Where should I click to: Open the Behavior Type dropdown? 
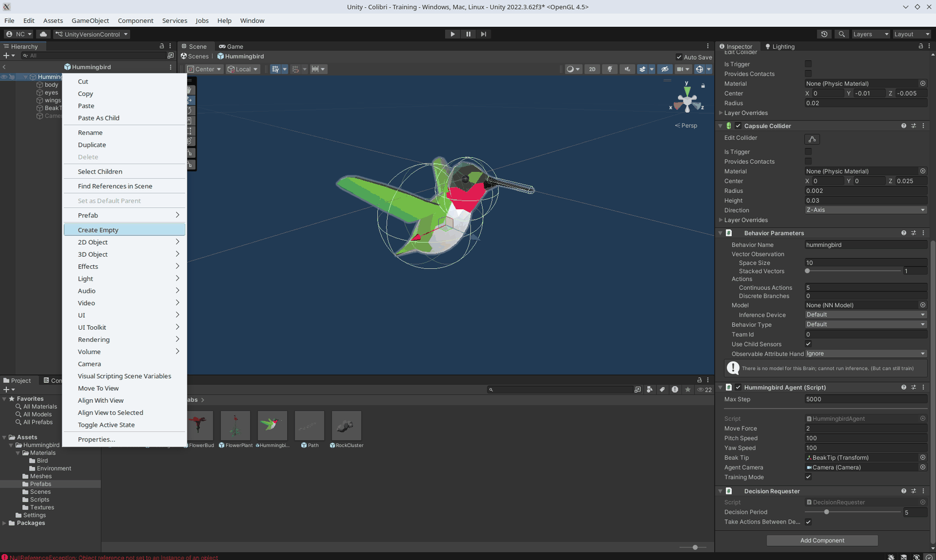866,324
